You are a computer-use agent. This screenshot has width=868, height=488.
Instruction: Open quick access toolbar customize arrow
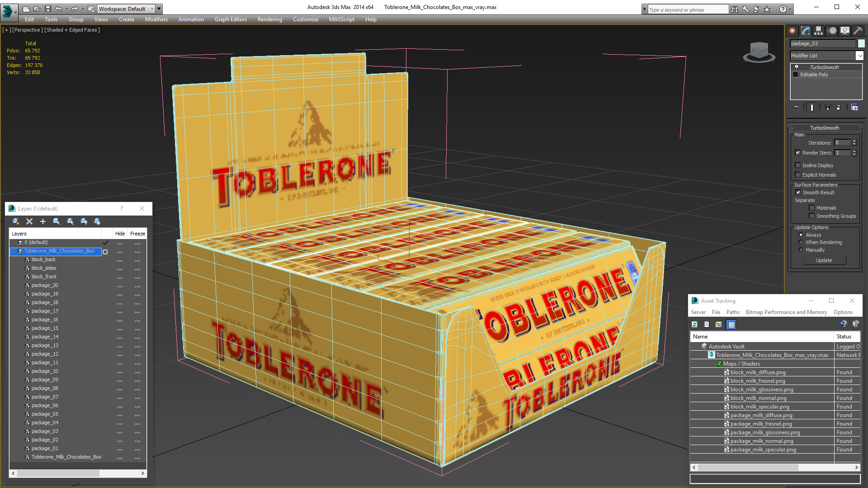click(x=159, y=9)
